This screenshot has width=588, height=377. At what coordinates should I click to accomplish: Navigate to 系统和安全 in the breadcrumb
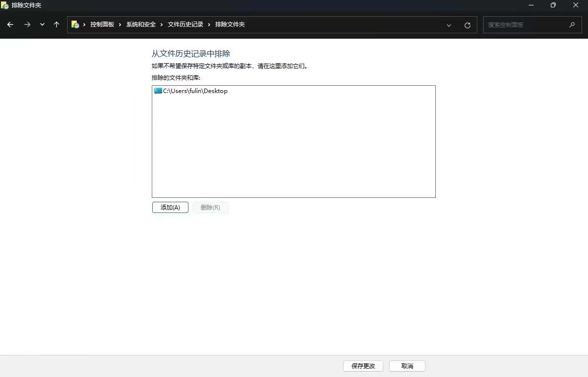(x=141, y=24)
